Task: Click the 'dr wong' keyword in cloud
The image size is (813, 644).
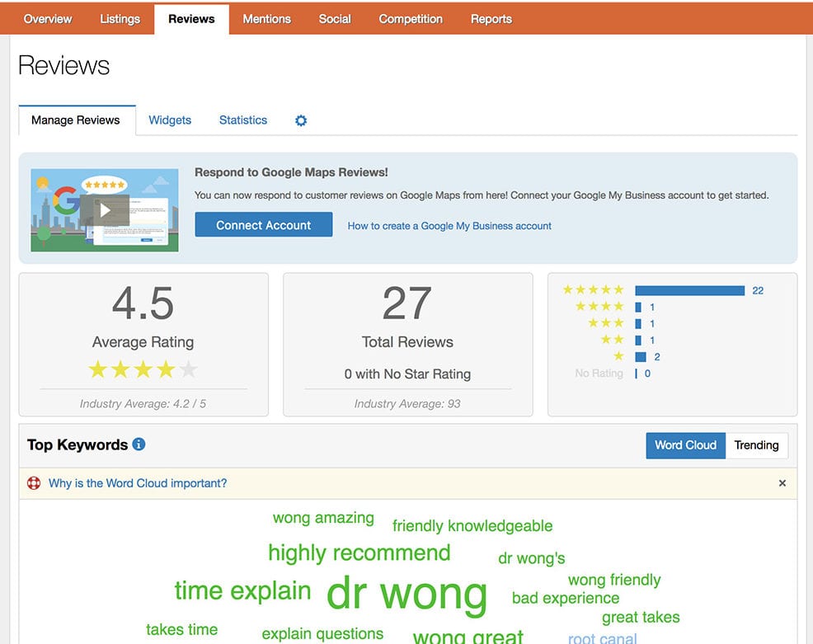Action: (x=407, y=595)
